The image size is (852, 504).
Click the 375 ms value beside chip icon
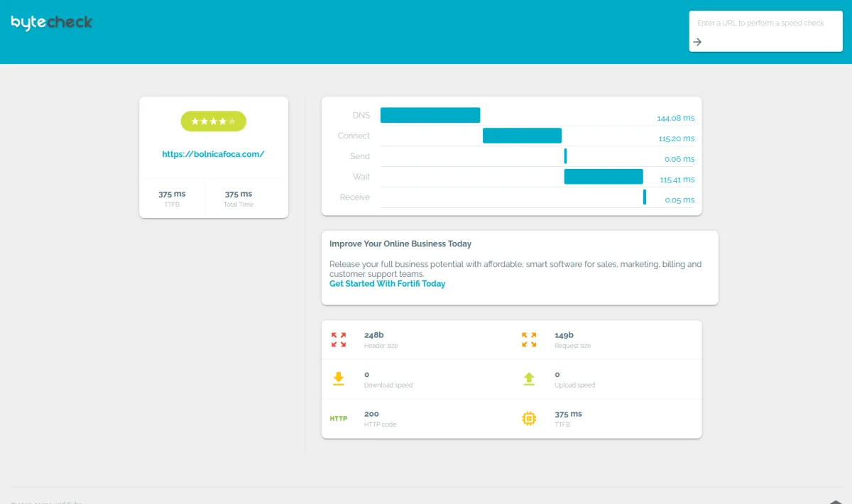(x=568, y=414)
